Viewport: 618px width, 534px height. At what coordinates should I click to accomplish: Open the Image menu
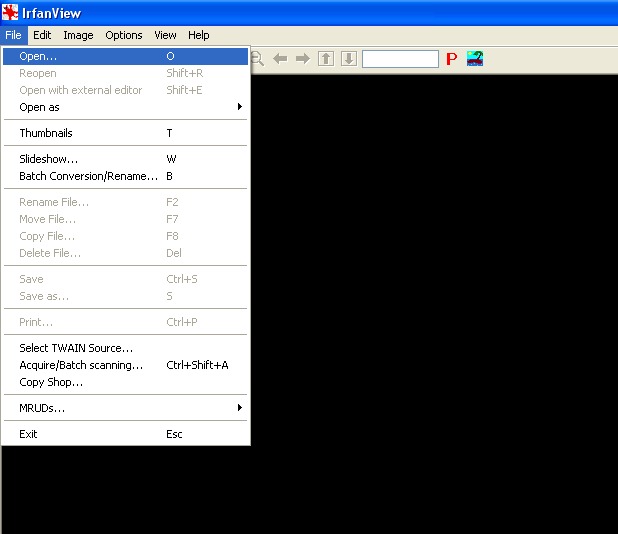point(78,35)
